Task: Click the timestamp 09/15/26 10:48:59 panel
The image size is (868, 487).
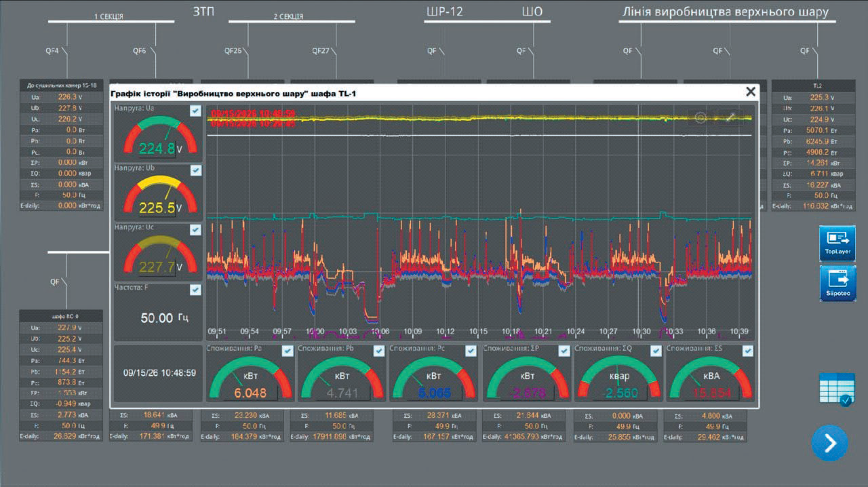Action: point(159,373)
